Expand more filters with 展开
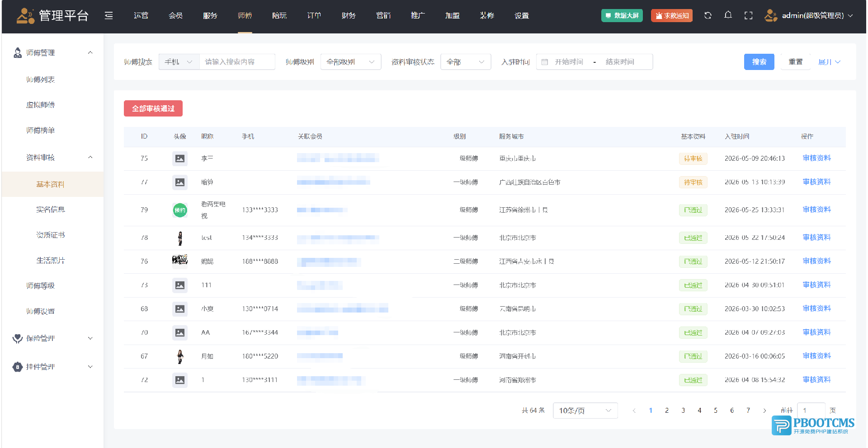Screen dimensions: 868x448 (x=830, y=62)
